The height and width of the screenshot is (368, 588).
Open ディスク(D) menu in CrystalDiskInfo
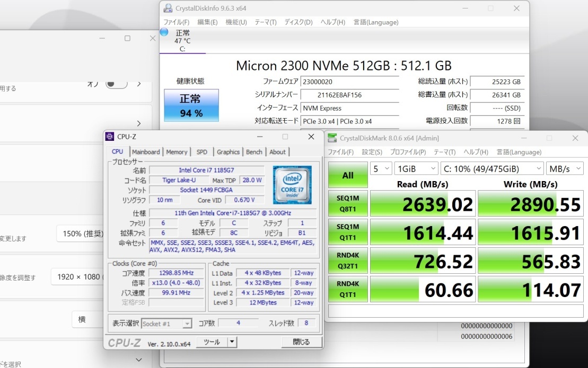[x=299, y=22]
